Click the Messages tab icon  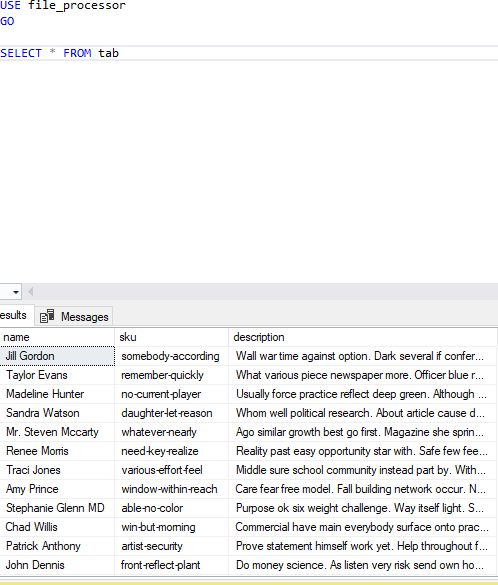47,316
